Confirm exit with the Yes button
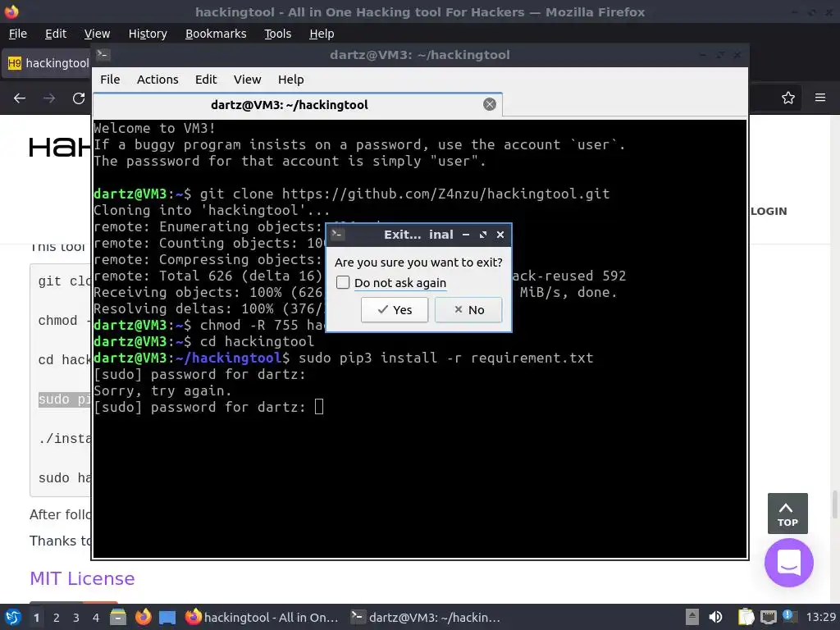840x630 pixels. (x=395, y=309)
